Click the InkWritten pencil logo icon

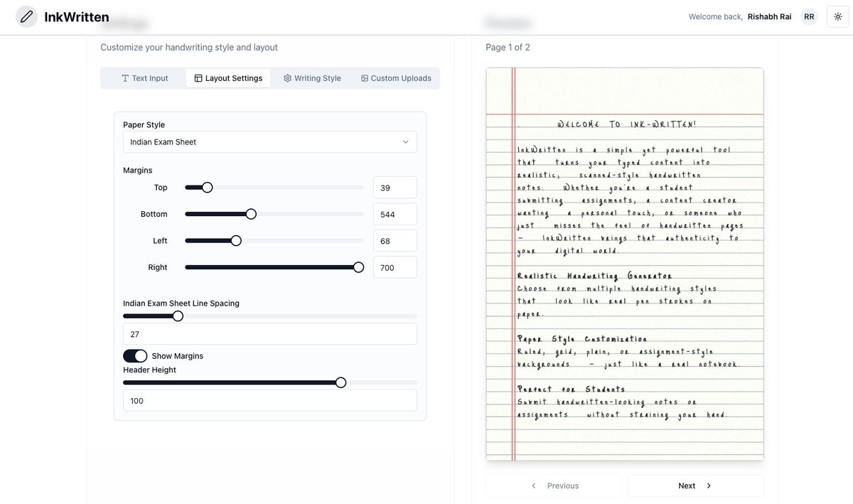point(26,16)
